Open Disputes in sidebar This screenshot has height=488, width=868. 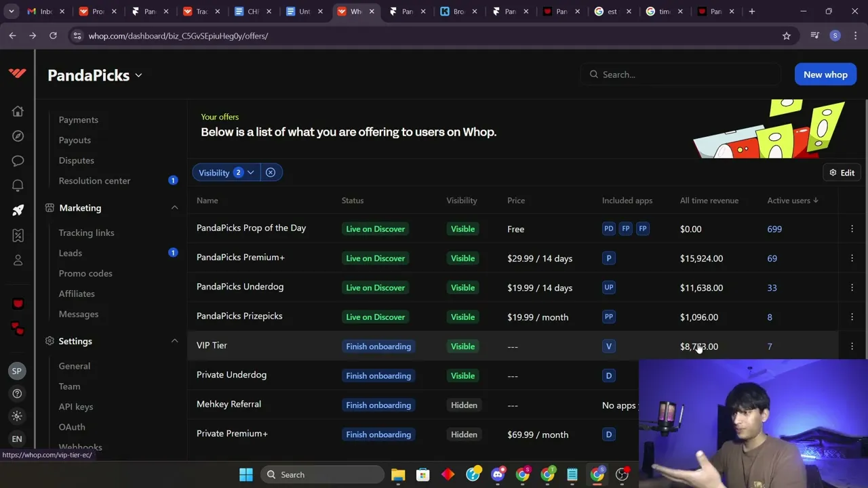[x=76, y=161]
